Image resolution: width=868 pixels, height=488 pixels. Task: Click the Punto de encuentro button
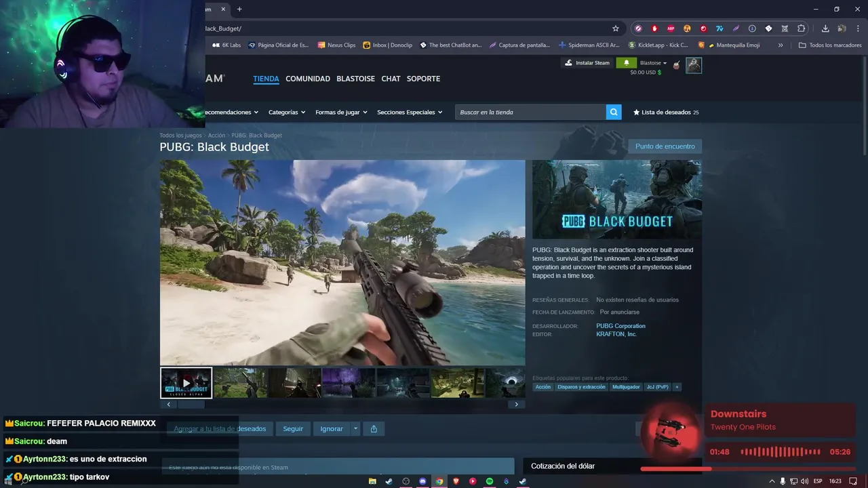(x=665, y=146)
